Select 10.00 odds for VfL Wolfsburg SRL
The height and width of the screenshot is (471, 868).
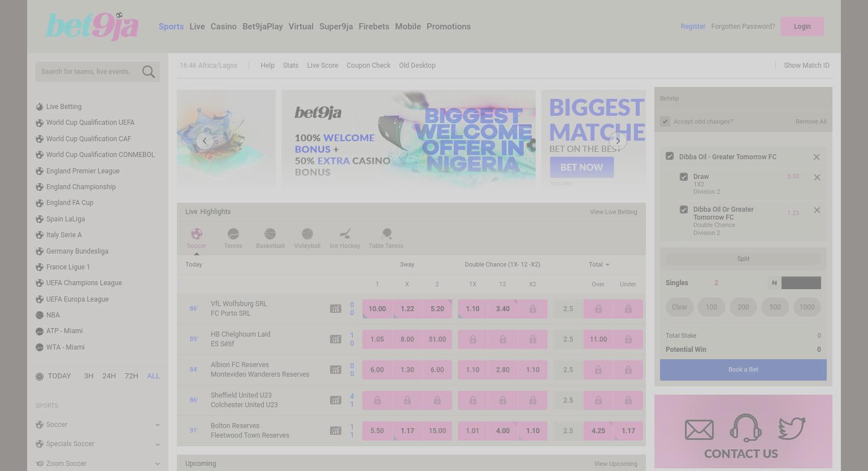[377, 309]
